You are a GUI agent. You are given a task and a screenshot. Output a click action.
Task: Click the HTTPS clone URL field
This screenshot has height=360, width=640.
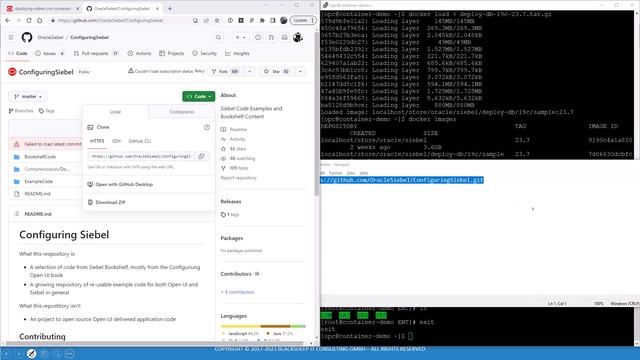(x=141, y=156)
